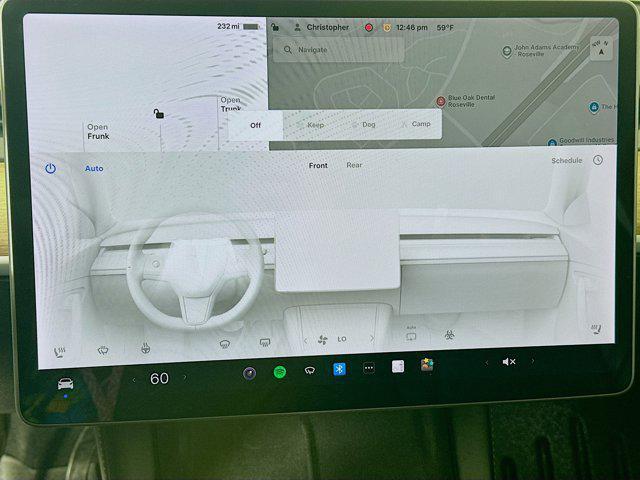Tap the 232 mi range indicator

point(228,26)
